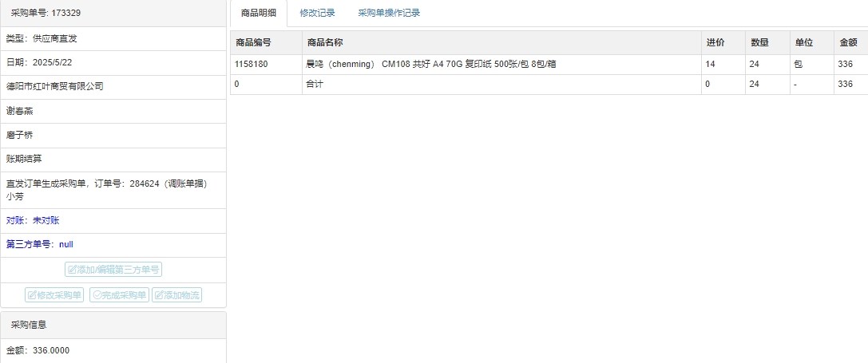Click the order note with 订单号：284624
This screenshot has height=363, width=868.
point(113,190)
